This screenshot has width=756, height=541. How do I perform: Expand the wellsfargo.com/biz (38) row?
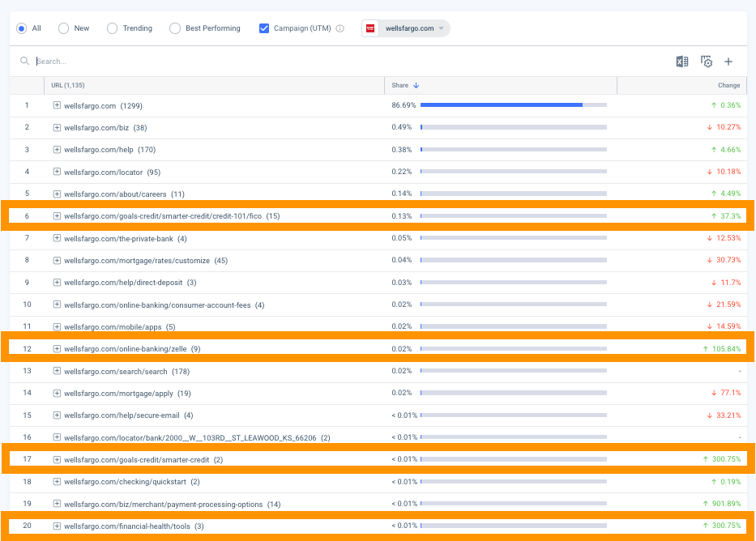coord(57,128)
